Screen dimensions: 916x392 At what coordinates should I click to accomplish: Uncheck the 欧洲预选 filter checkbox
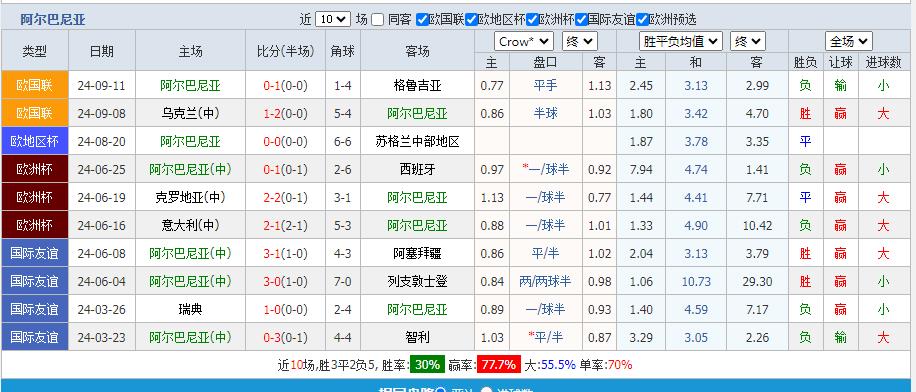coord(642,19)
